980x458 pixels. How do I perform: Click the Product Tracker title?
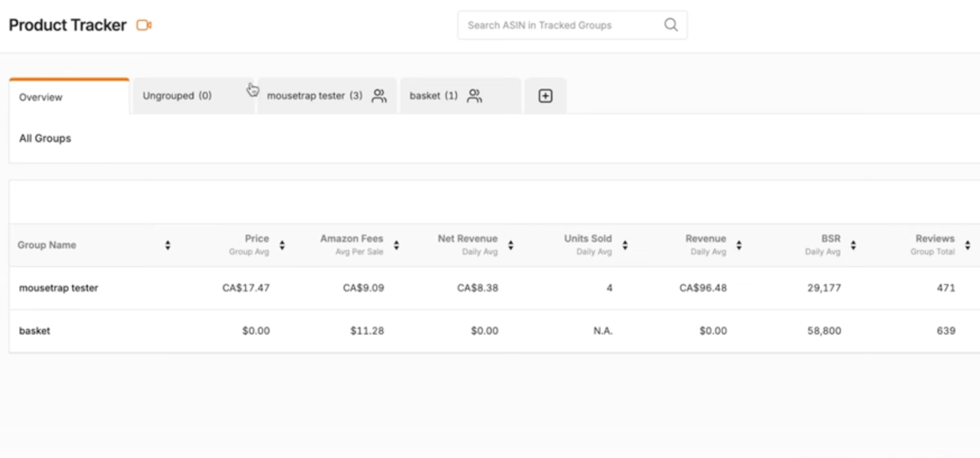[67, 25]
